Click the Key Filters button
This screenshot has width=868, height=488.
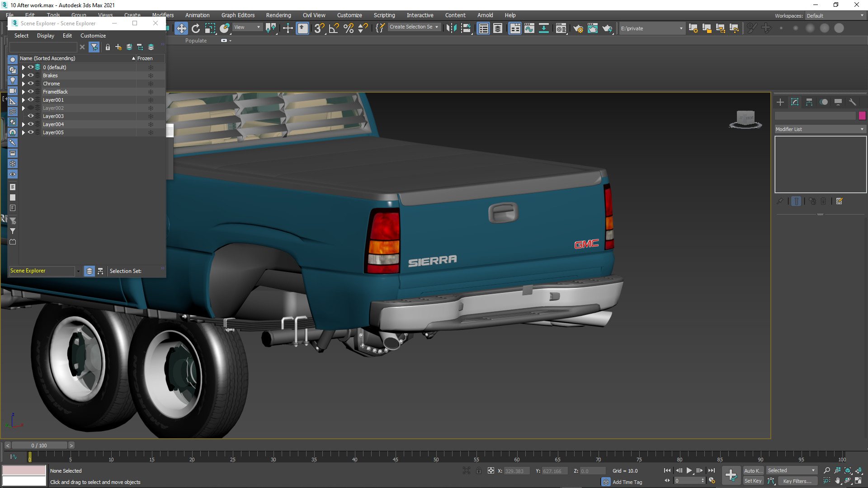coord(797,481)
